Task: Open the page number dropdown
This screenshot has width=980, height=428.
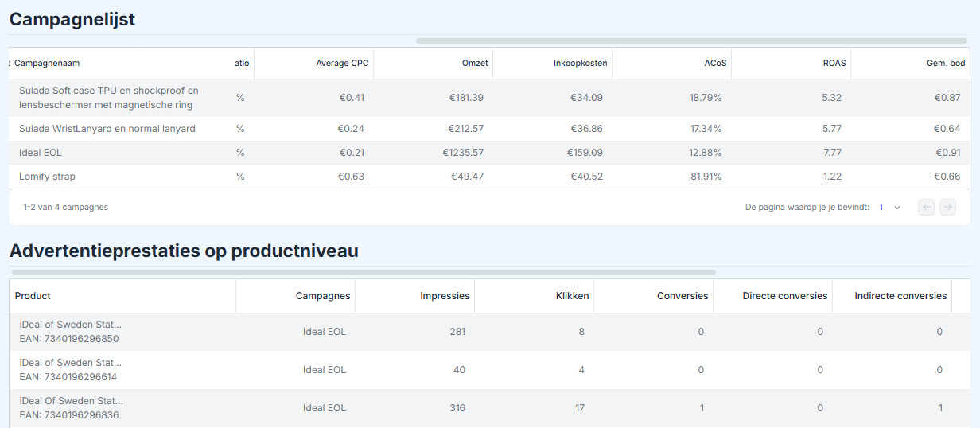Action: click(x=889, y=207)
